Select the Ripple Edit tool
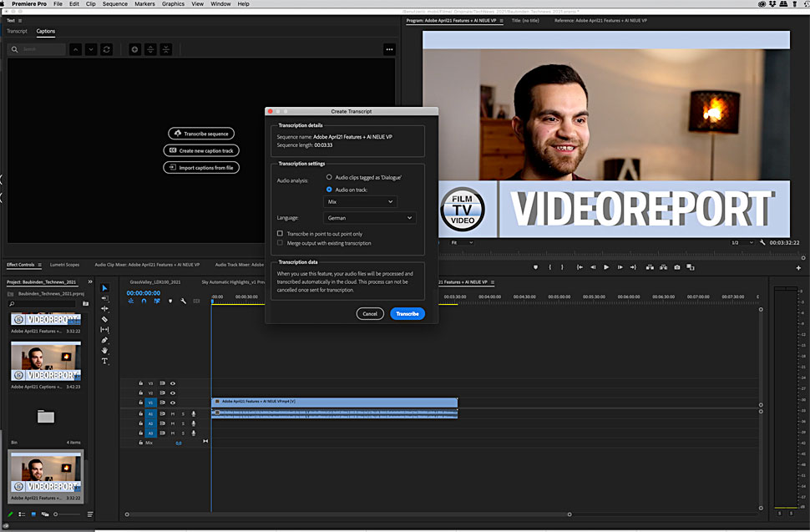Image resolution: width=810 pixels, height=532 pixels. (x=104, y=308)
